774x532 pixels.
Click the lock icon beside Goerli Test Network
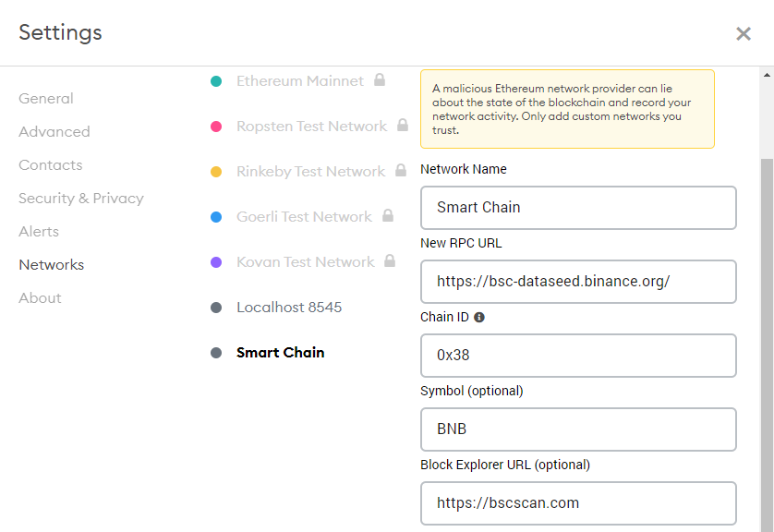388,215
